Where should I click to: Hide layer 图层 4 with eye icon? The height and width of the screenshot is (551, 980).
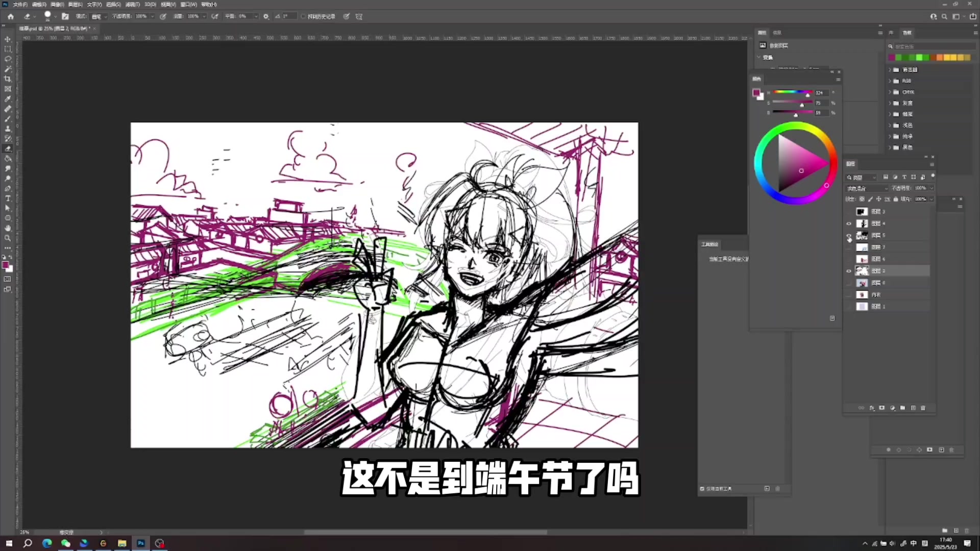pyautogui.click(x=849, y=223)
